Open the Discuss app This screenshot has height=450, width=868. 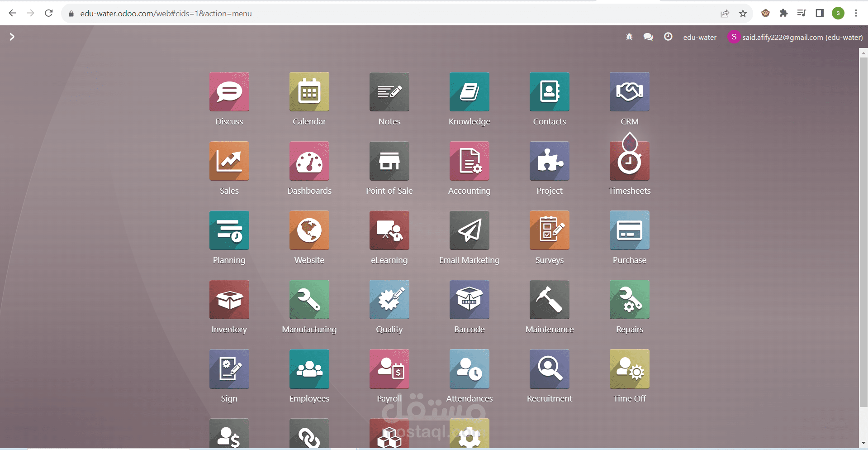[229, 92]
